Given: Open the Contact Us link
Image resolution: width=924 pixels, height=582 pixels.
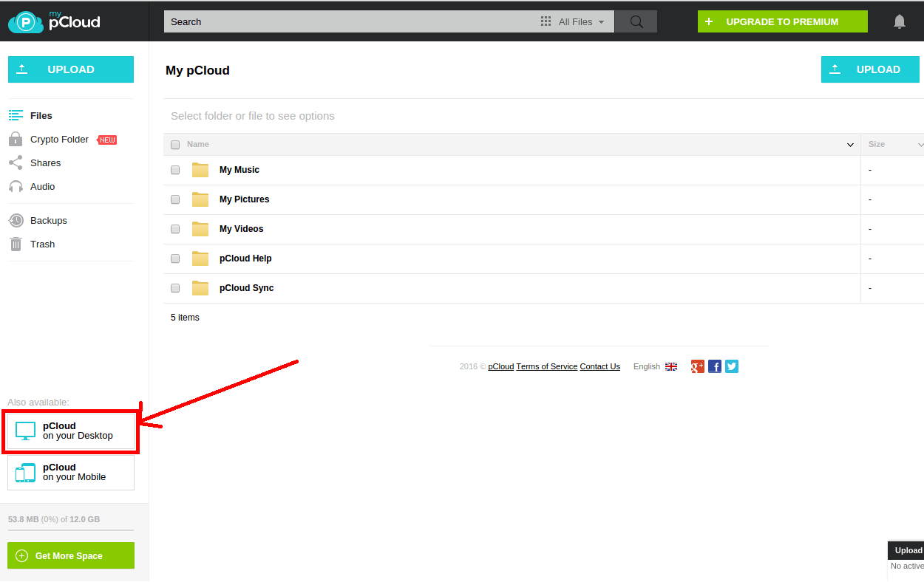Looking at the screenshot, I should (600, 366).
